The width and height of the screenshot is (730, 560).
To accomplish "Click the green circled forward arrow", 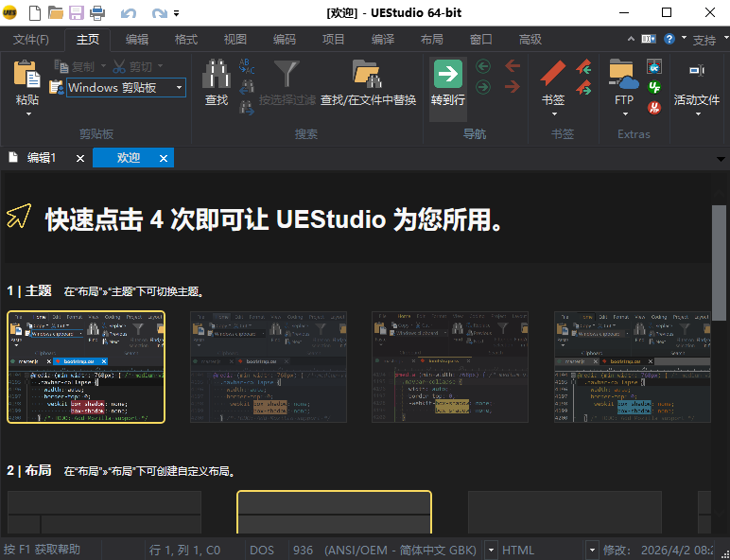I will click(x=483, y=87).
